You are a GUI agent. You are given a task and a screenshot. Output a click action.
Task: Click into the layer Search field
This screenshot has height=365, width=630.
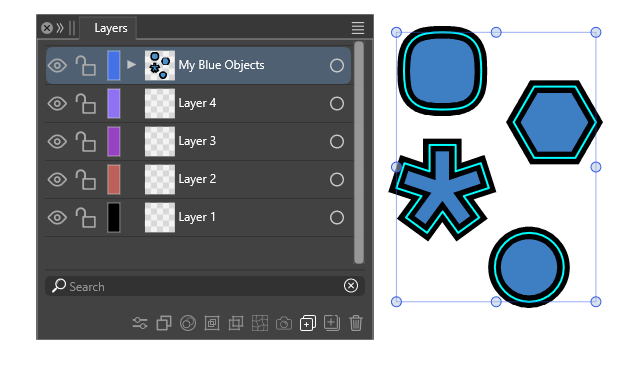[205, 286]
